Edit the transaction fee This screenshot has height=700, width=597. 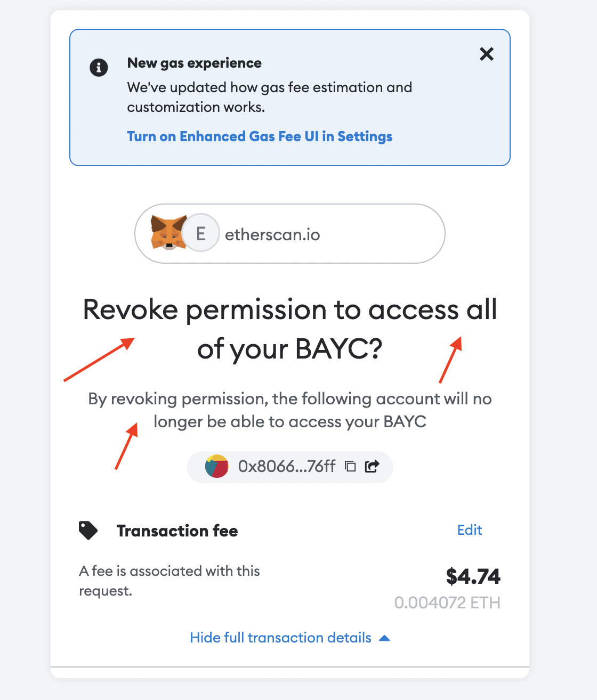point(470,530)
